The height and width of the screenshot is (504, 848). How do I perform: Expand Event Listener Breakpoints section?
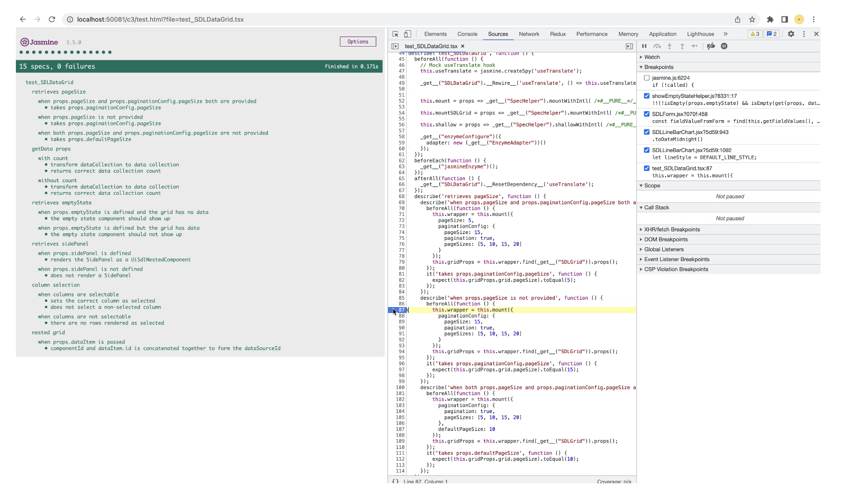676,259
